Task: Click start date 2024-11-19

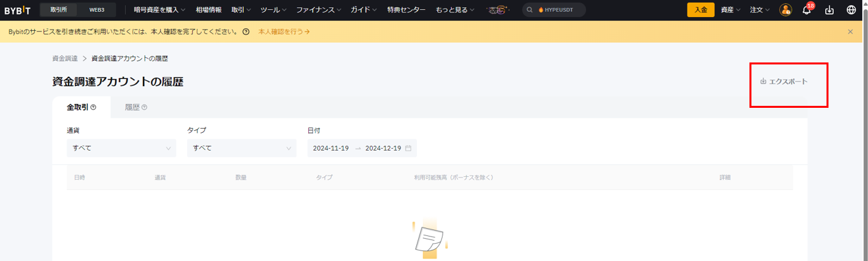Action: click(x=331, y=148)
